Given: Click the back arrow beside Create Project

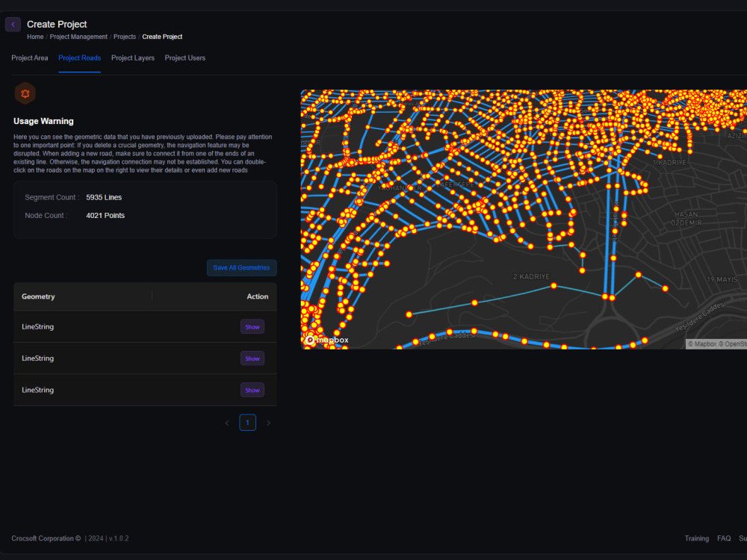Looking at the screenshot, I should tap(13, 25).
